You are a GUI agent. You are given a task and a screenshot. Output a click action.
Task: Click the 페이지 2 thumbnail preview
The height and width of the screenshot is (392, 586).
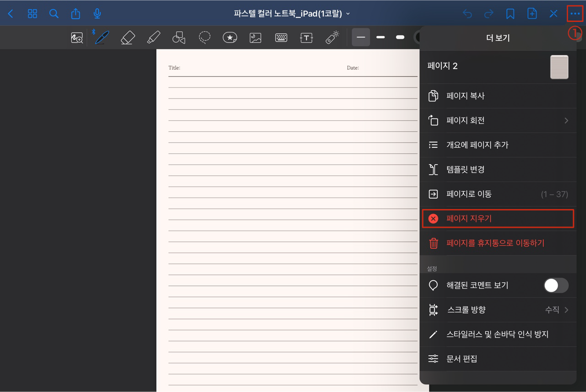click(x=559, y=67)
